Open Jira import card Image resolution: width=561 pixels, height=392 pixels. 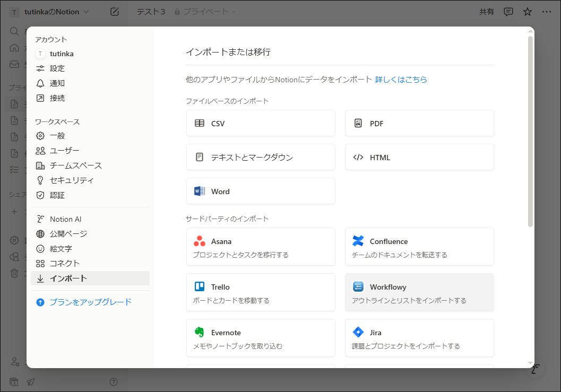click(x=419, y=338)
